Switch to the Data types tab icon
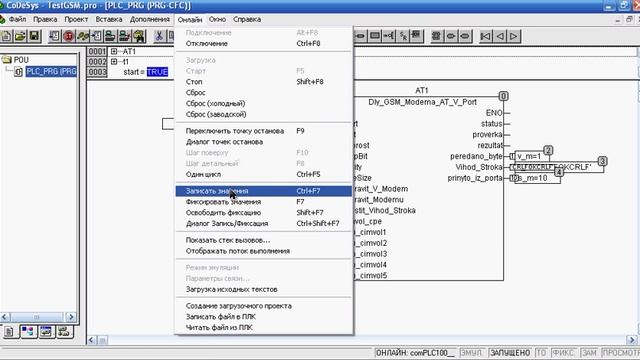Screen dimensions: 640x360 pos(28,331)
